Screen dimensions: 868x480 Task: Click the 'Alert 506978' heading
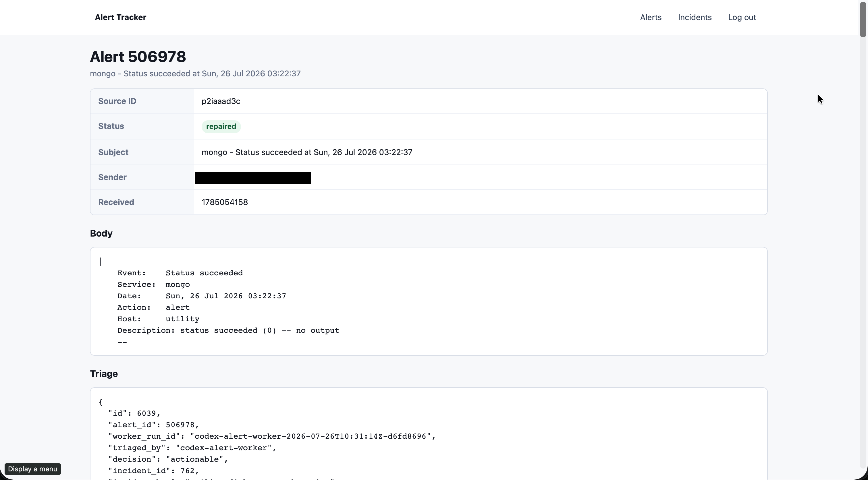(138, 57)
